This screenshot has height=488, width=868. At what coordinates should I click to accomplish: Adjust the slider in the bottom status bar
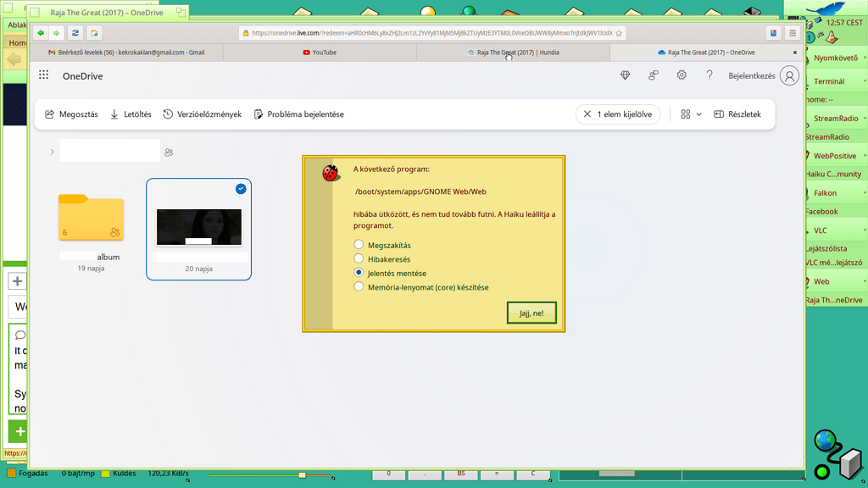(303, 474)
